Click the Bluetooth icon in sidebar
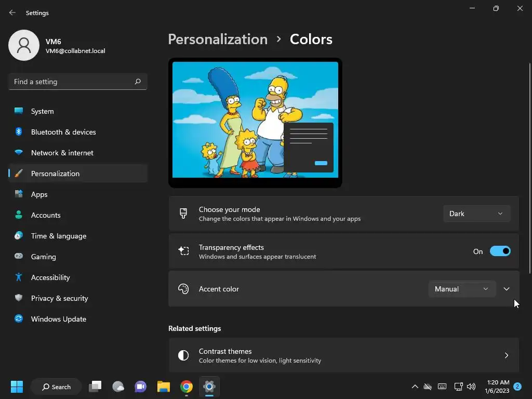 point(19,131)
